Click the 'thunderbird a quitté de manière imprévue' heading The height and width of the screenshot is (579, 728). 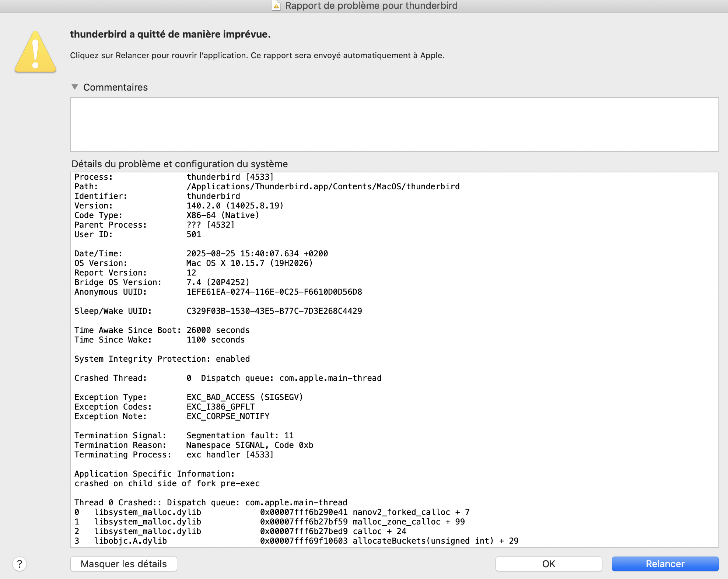coord(170,34)
